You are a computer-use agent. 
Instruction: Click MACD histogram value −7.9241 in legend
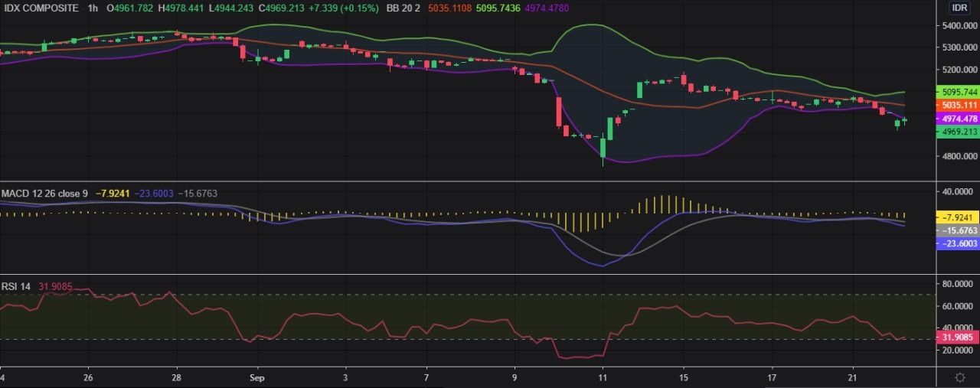click(x=113, y=194)
